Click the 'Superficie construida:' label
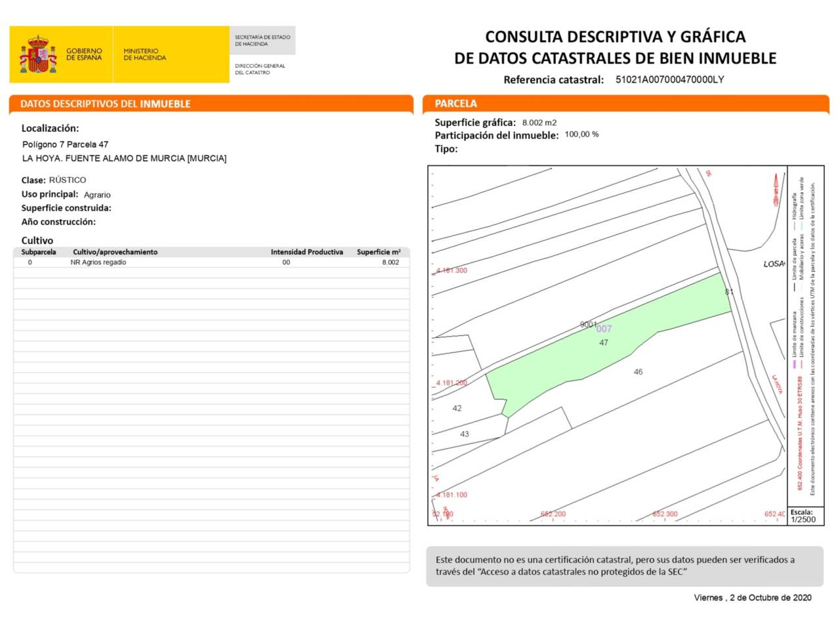840x630 pixels. [66, 208]
